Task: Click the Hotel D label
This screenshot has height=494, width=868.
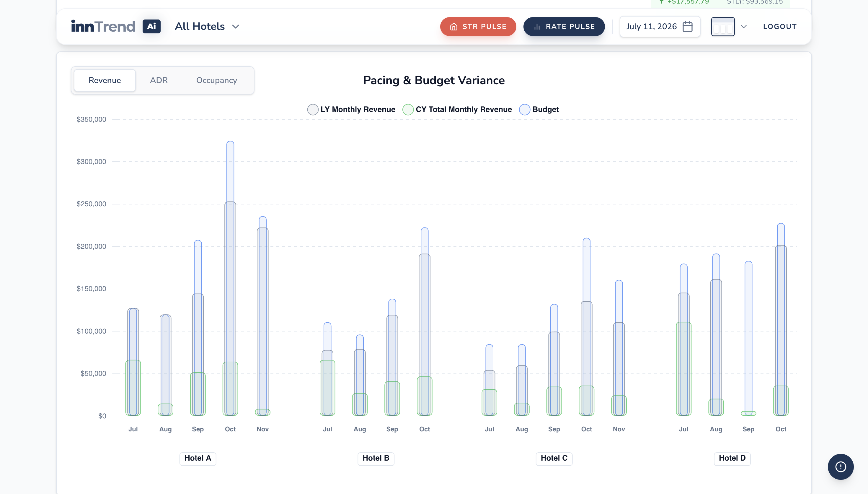Action: 732,458
